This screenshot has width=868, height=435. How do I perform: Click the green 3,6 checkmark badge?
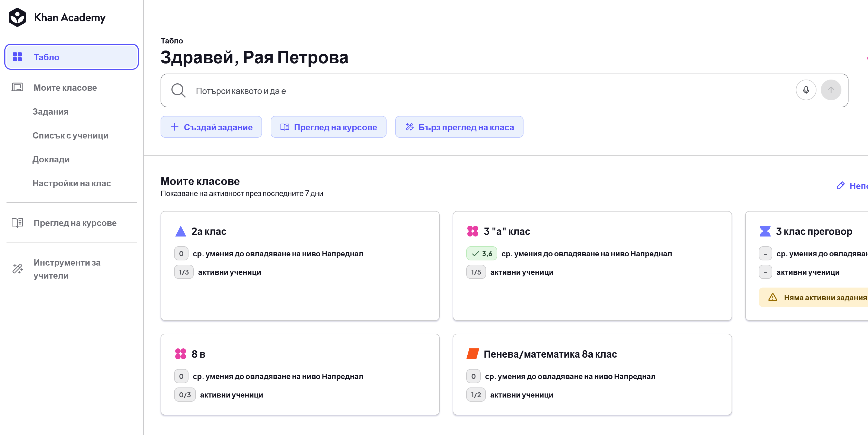(481, 254)
